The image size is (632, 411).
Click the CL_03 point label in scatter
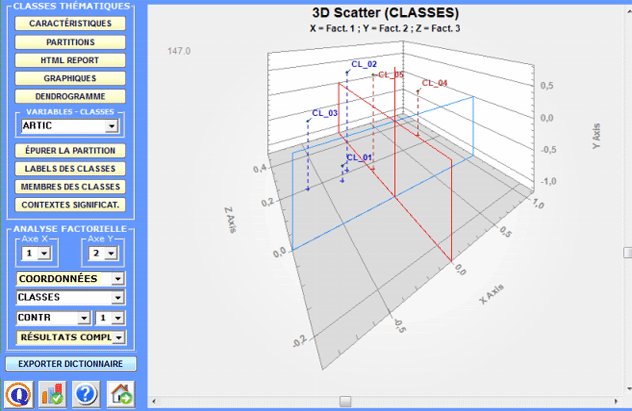coord(325,114)
